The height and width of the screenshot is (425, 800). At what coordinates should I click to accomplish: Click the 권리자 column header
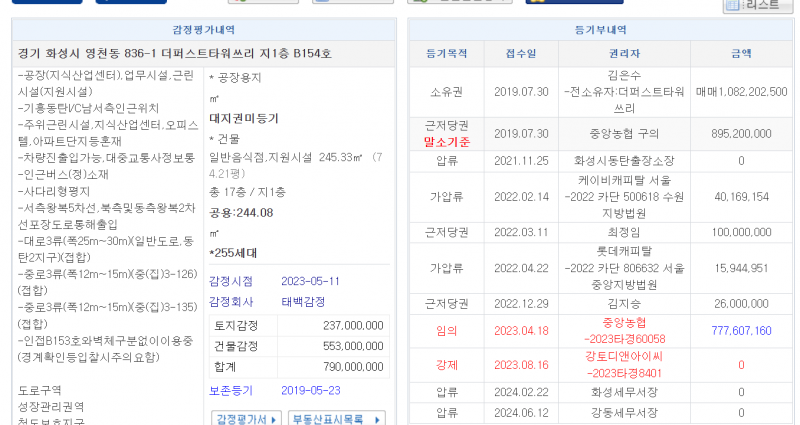coord(622,52)
